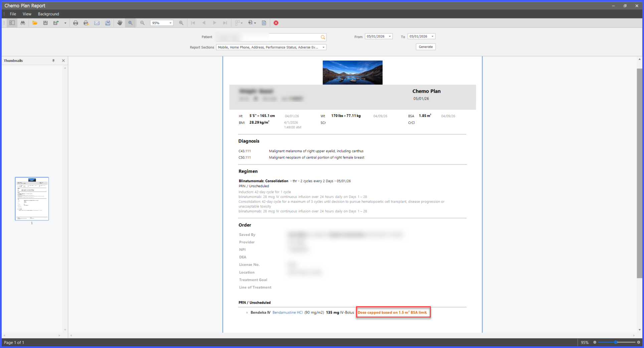Toggle the magnifier tool in the toolbar

tap(130, 23)
